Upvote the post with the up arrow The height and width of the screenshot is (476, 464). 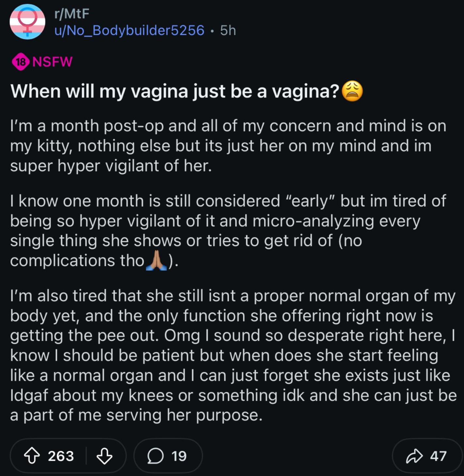pos(32,455)
